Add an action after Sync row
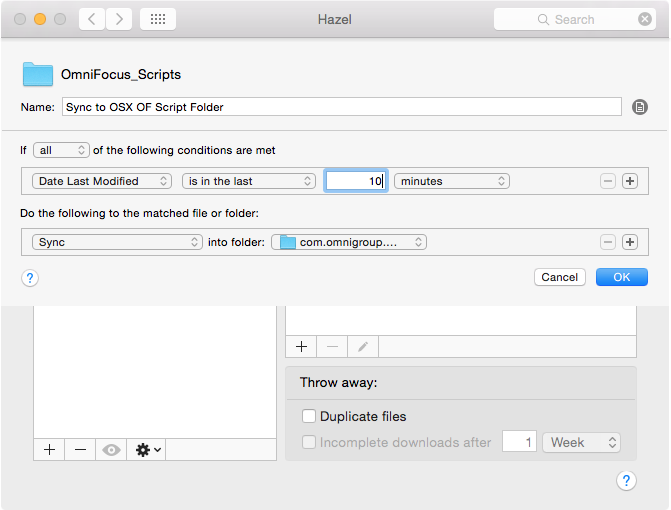Screen dimensions: 671x510 pyautogui.click(x=630, y=242)
